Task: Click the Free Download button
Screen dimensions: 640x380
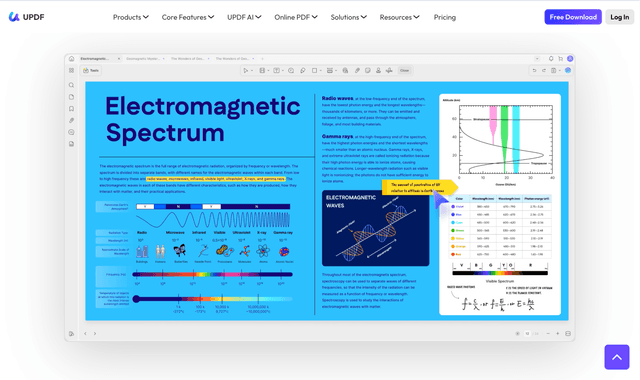Action: 573,17
